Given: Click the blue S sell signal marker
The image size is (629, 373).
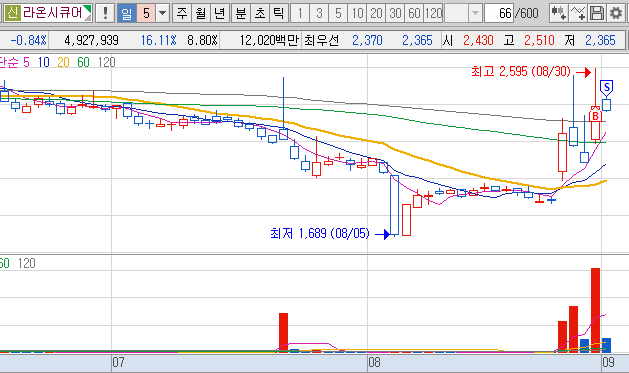Looking at the screenshot, I should coord(606,87).
